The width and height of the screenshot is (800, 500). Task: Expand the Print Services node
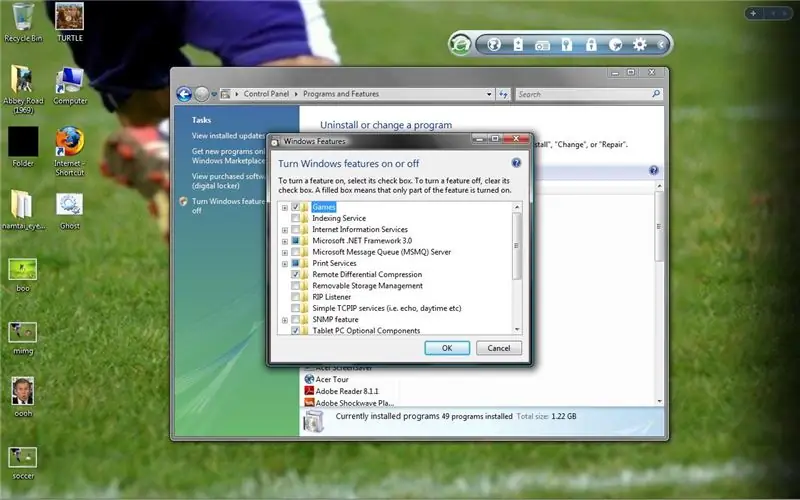(285, 264)
